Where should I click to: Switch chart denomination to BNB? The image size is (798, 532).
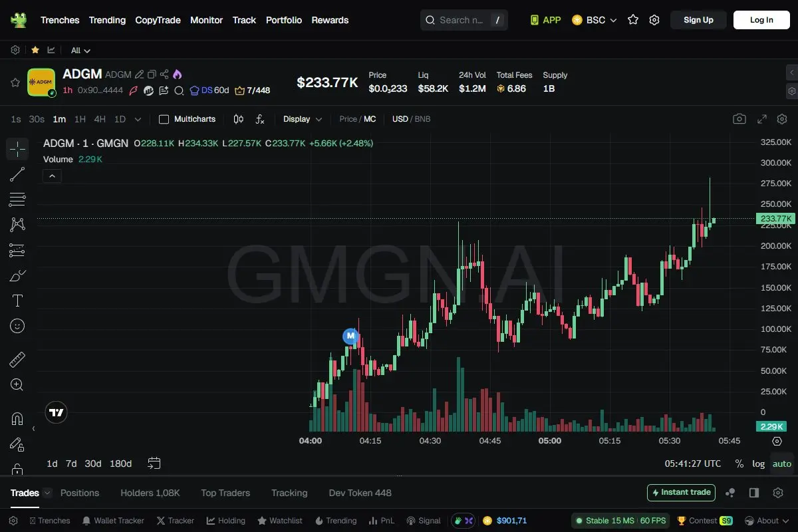click(x=423, y=119)
